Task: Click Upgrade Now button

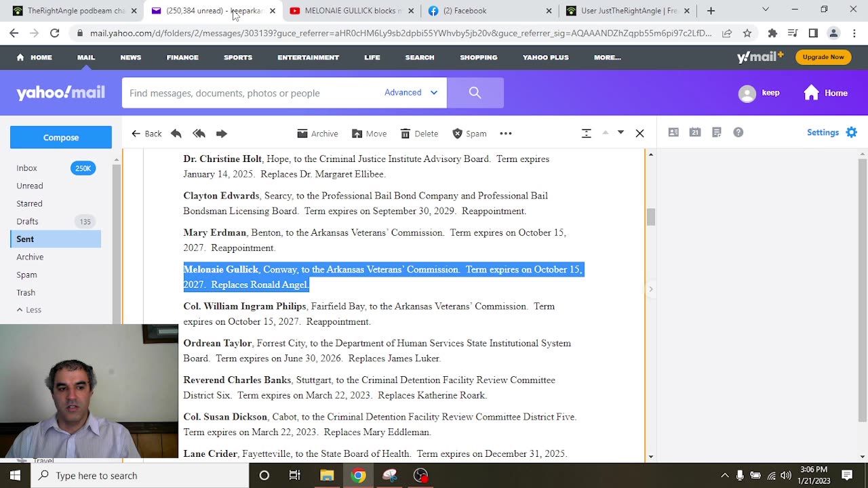Action: point(823,57)
